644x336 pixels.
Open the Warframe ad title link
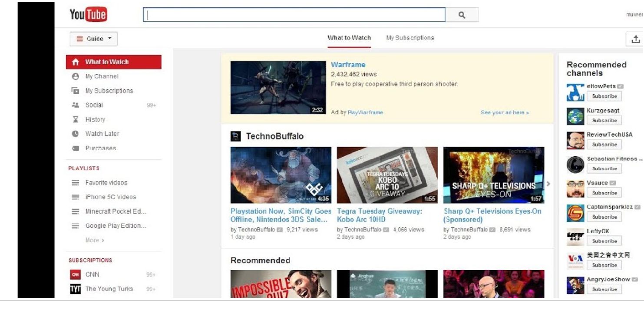pyautogui.click(x=348, y=65)
